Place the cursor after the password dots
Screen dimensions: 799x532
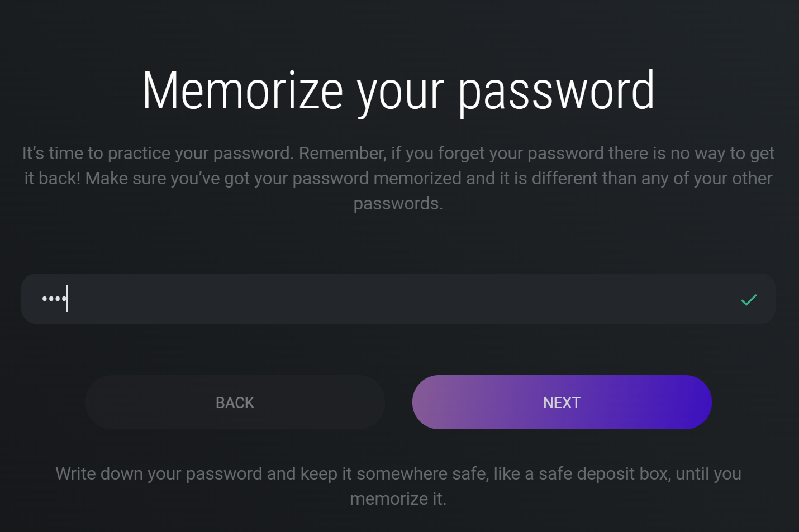click(x=69, y=299)
